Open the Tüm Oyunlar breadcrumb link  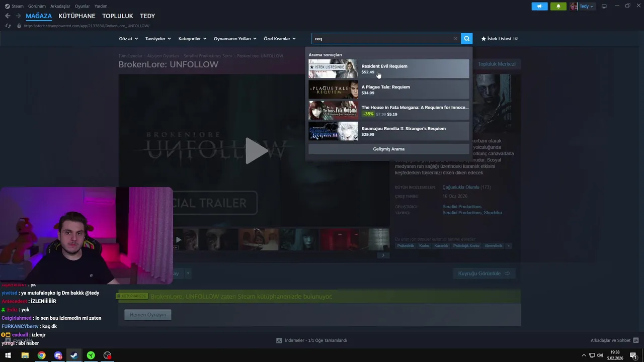click(x=130, y=56)
